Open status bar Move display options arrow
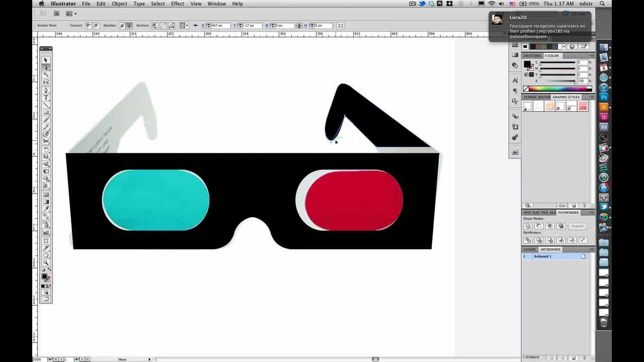 (149, 359)
